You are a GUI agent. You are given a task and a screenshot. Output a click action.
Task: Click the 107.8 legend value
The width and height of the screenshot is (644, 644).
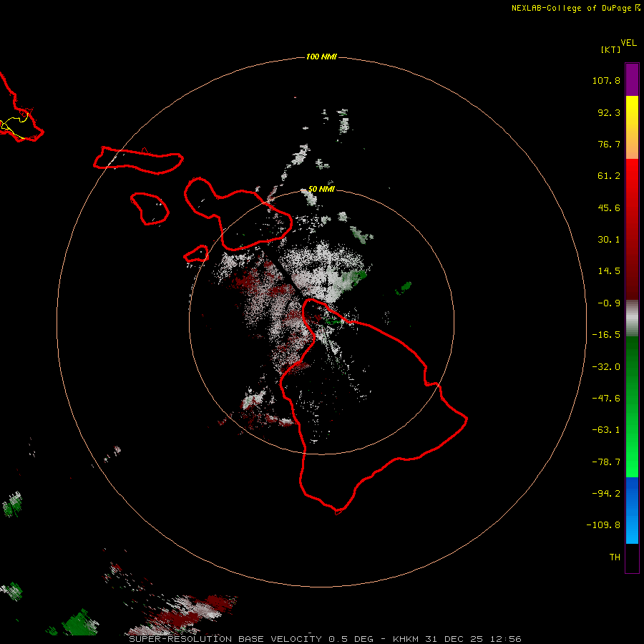pos(606,80)
